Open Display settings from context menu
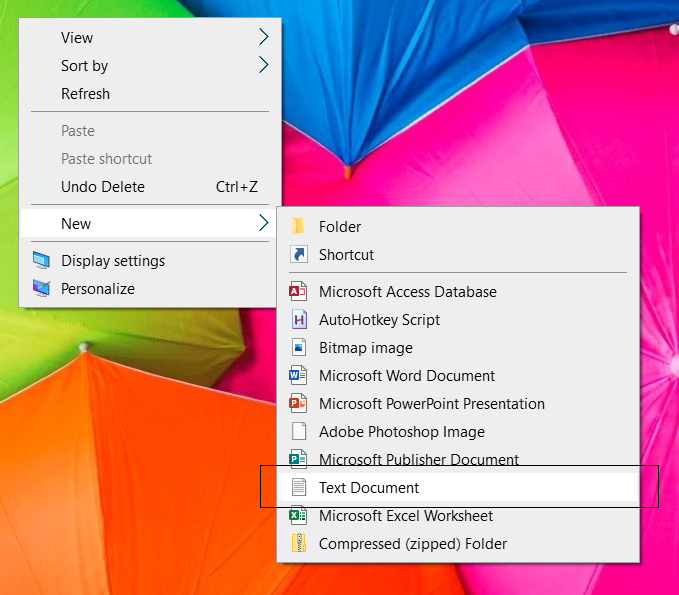This screenshot has height=595, width=679. [150, 261]
